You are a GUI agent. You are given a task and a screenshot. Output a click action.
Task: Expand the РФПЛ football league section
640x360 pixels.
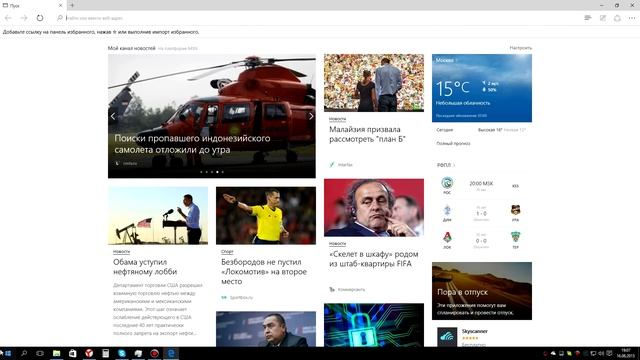[x=446, y=165]
